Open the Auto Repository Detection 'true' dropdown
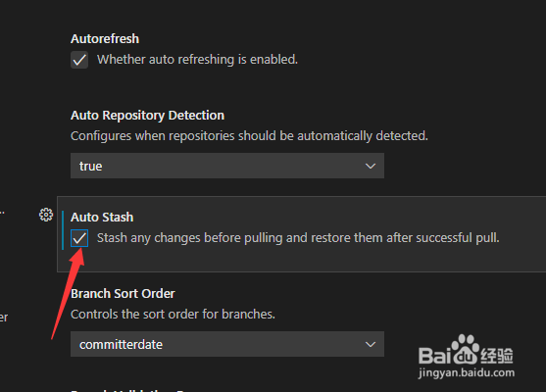Screen dimensions: 546x392 click(x=227, y=166)
